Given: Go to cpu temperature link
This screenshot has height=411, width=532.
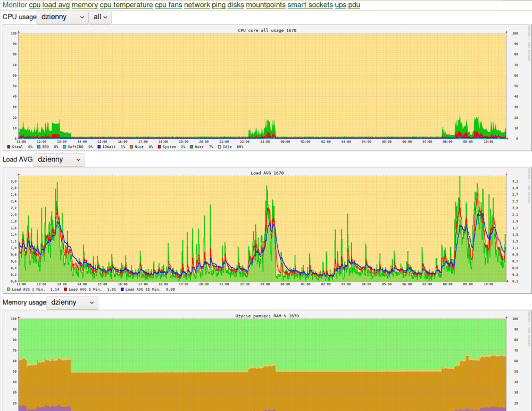Looking at the screenshot, I should (126, 5).
